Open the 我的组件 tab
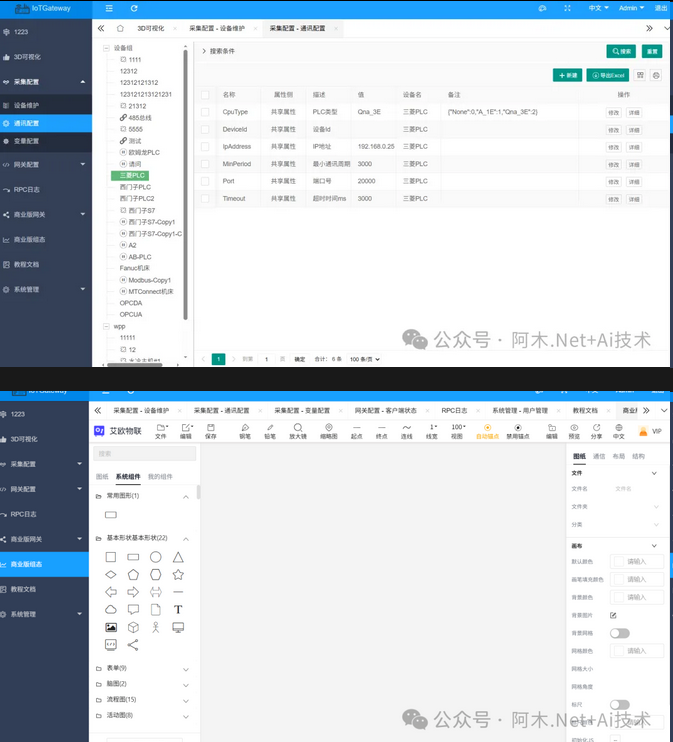Viewport: 673px width, 742px height. coord(160,477)
